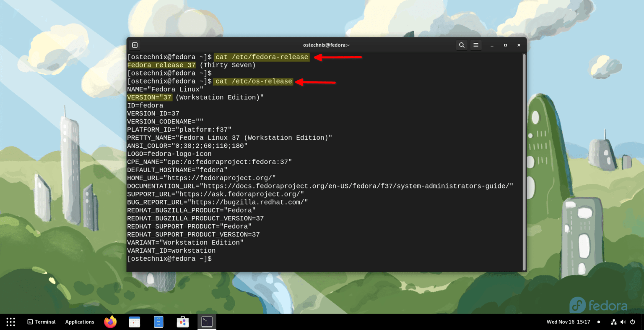
Task: Click the clock showing Wed Nov 16
Action: pos(568,322)
